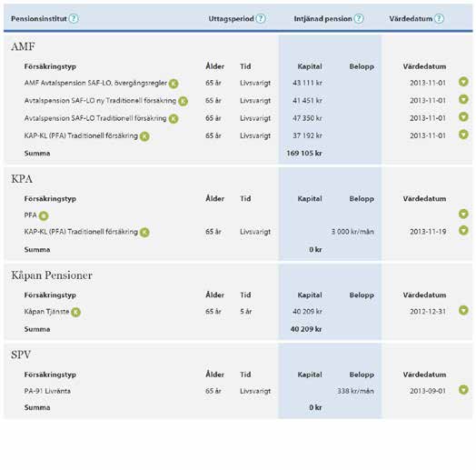Click the 338 kr/mån amount

click(355, 391)
